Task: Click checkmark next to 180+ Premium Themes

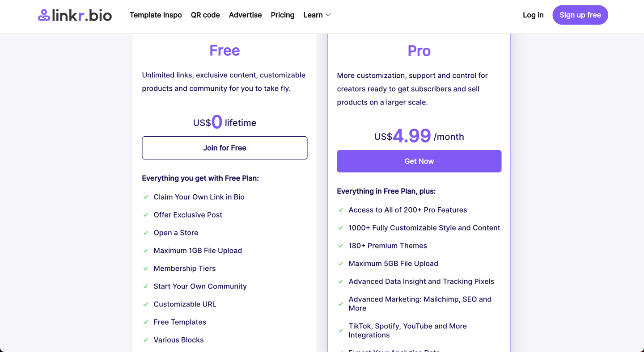Action: [341, 246]
